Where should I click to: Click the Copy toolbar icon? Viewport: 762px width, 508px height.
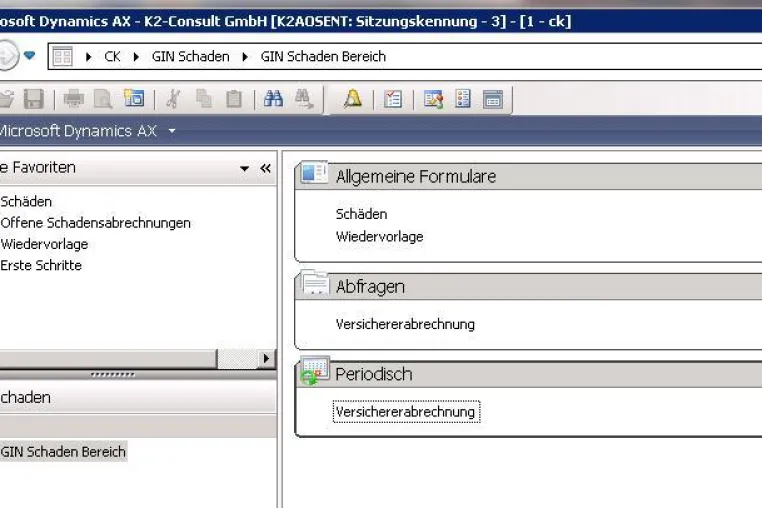(x=204, y=99)
